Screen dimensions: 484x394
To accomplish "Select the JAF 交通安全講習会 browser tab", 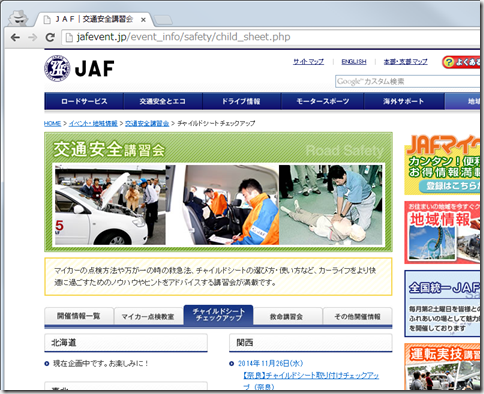I will 93,19.
